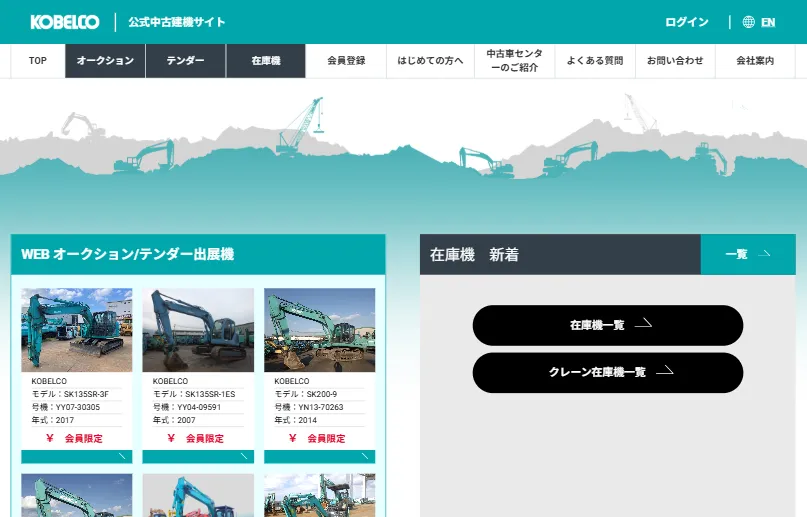Viewport: 807px width, 517px height.
Task: Click the クレーン在庫機一覧 button
Action: [608, 372]
